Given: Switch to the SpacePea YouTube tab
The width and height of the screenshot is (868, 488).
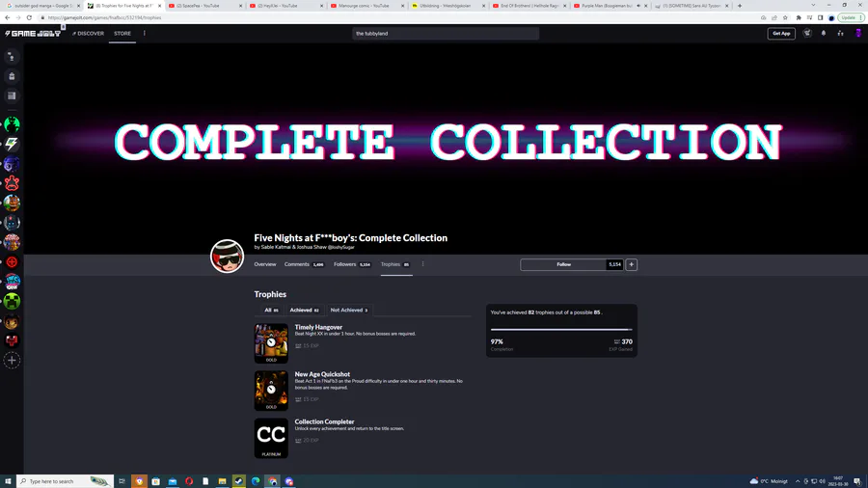Looking at the screenshot, I should (x=203, y=6).
